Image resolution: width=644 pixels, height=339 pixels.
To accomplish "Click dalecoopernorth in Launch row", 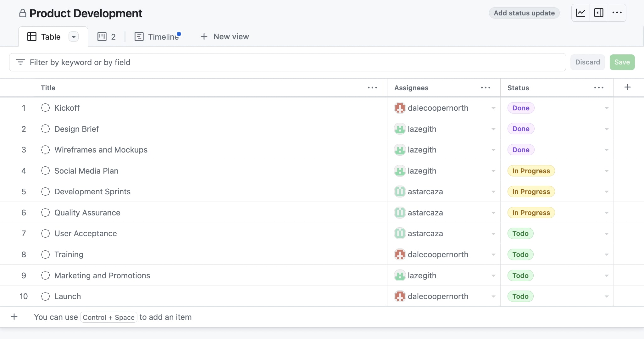I will point(438,296).
